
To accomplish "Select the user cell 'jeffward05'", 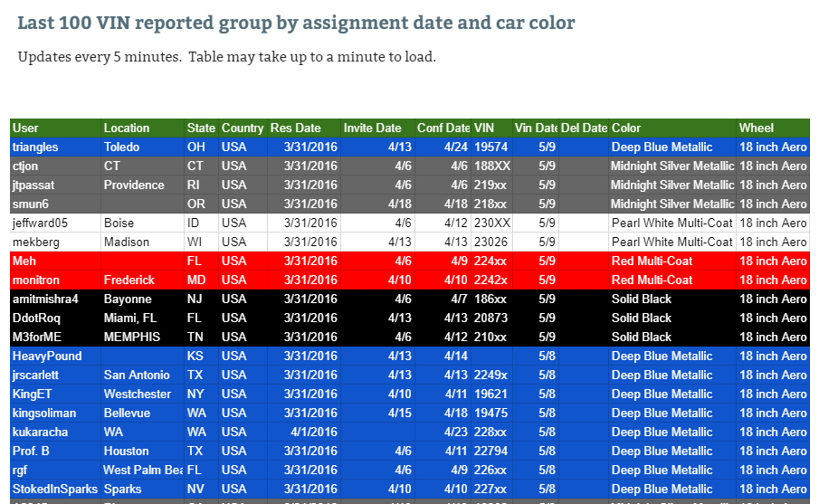I will (x=55, y=223).
